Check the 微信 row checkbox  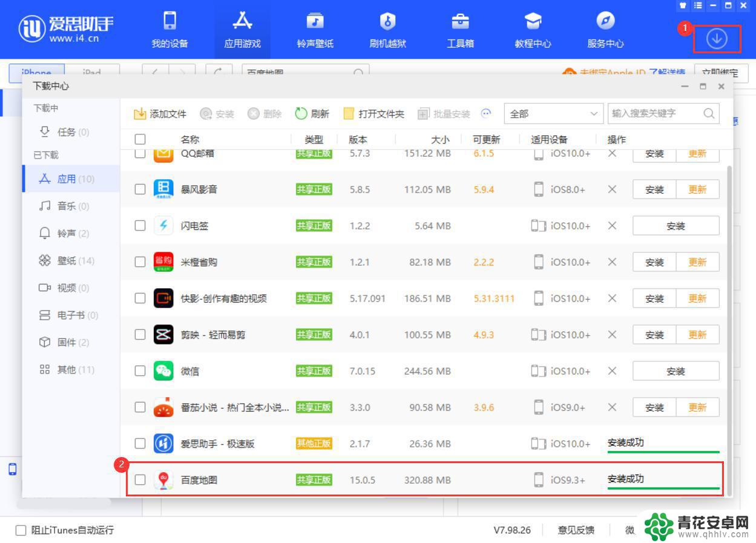click(140, 371)
